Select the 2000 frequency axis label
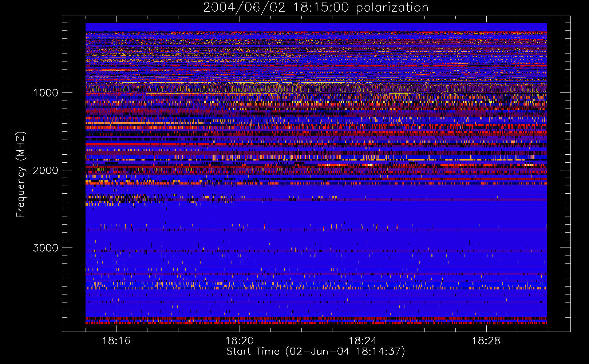This screenshot has height=364, width=589. pyautogui.click(x=46, y=170)
